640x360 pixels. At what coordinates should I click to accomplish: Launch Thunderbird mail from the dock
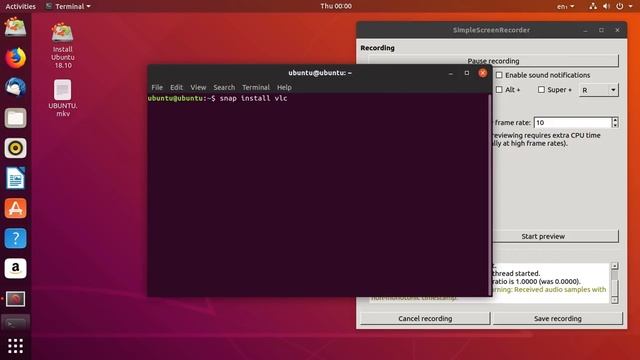(x=16, y=87)
